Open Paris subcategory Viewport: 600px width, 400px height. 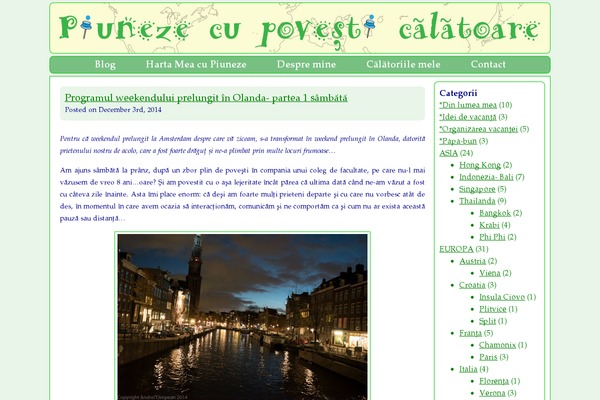tap(488, 357)
